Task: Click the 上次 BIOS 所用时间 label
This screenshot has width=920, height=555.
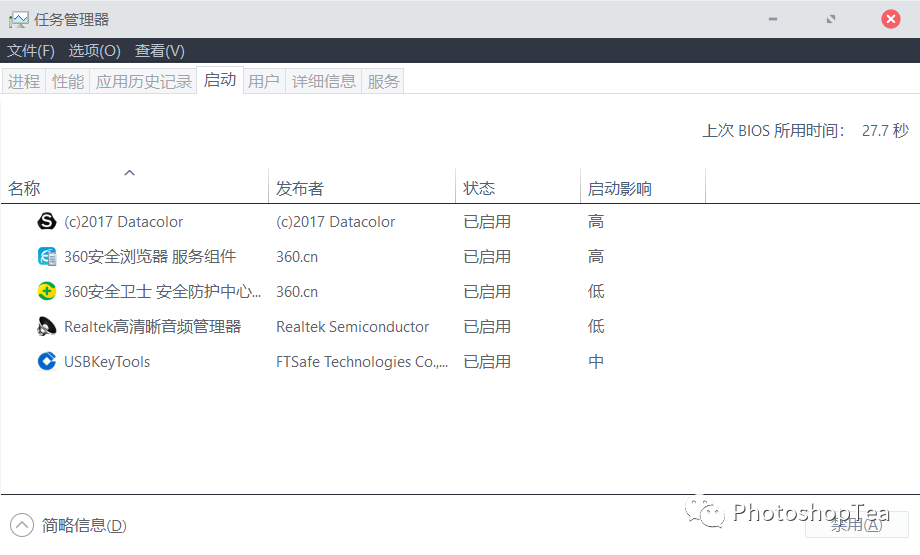Action: [773, 130]
